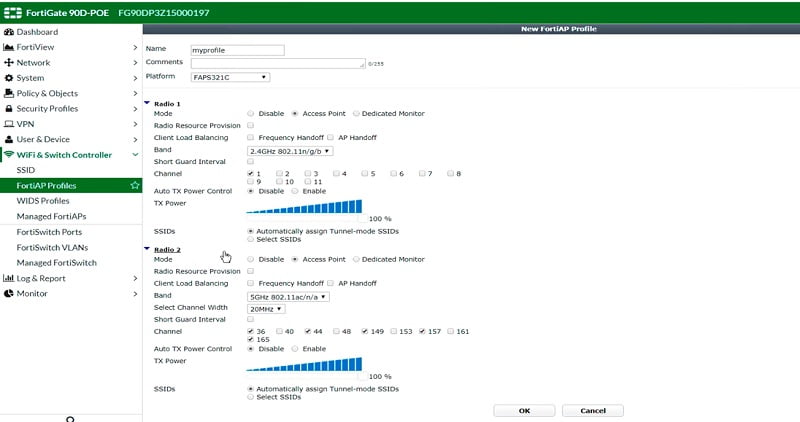Expand the FortiView menu chevron
Screen dimensions: 800x422
click(135, 47)
